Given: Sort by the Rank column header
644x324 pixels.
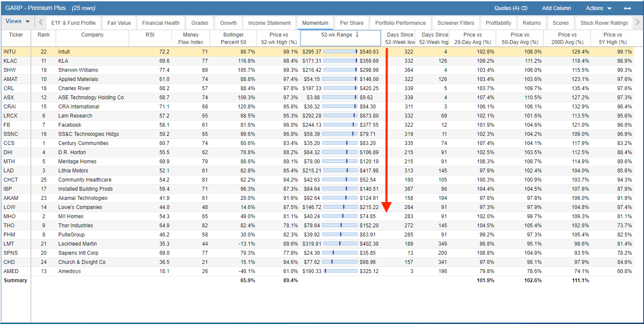Looking at the screenshot, I should click(x=43, y=38).
